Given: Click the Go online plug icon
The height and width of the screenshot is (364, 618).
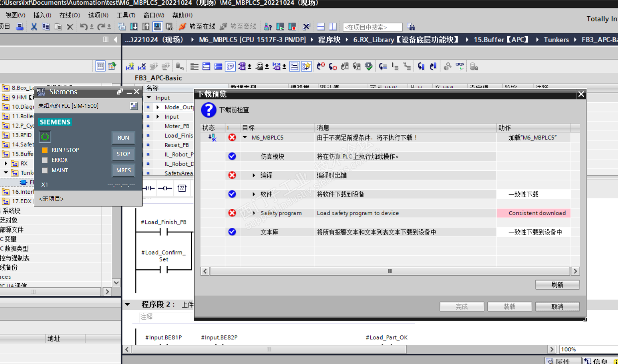Looking at the screenshot, I should (183, 27).
